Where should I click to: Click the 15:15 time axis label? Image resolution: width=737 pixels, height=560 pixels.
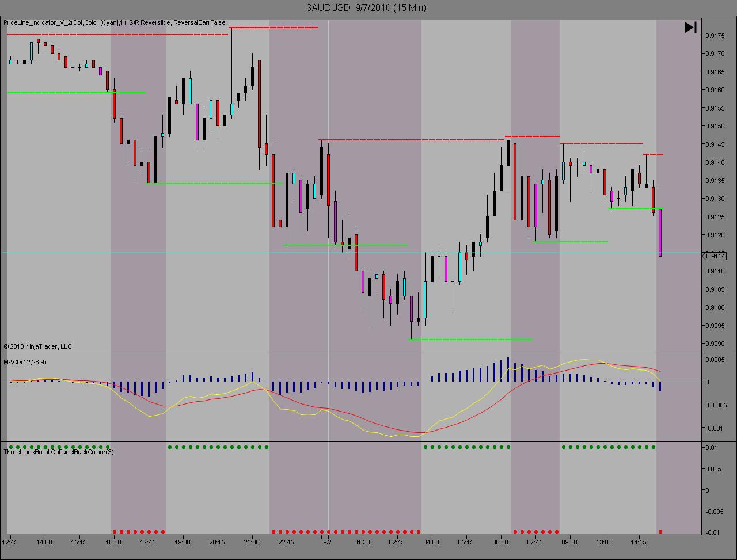pyautogui.click(x=79, y=542)
